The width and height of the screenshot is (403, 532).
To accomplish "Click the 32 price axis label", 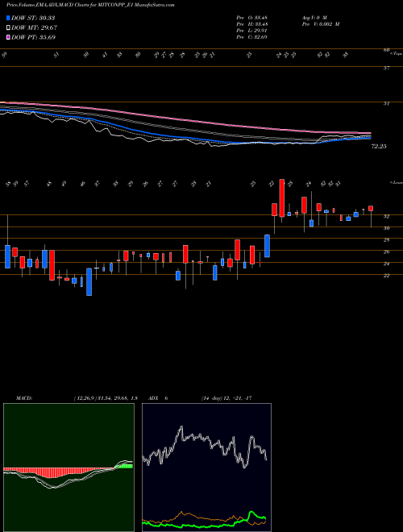I will [386, 216].
